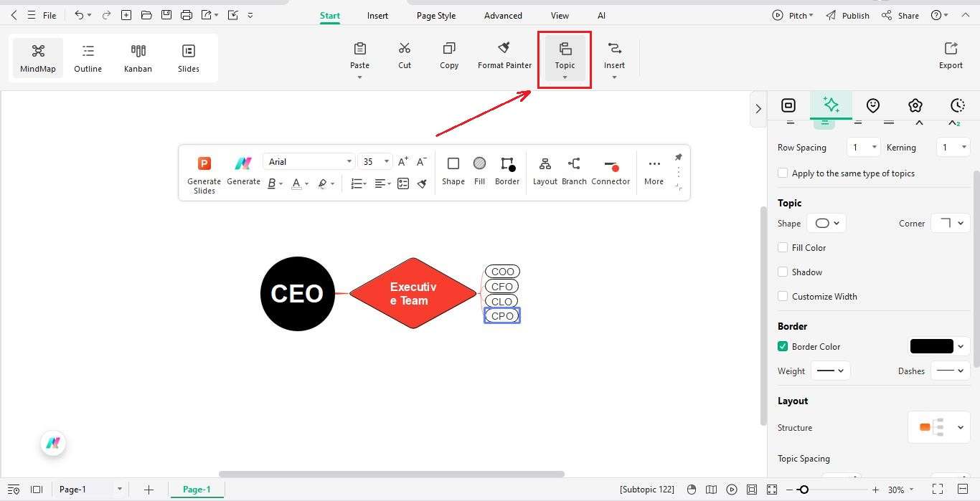
Task: Enable Apply to the same type of topics
Action: (x=783, y=173)
